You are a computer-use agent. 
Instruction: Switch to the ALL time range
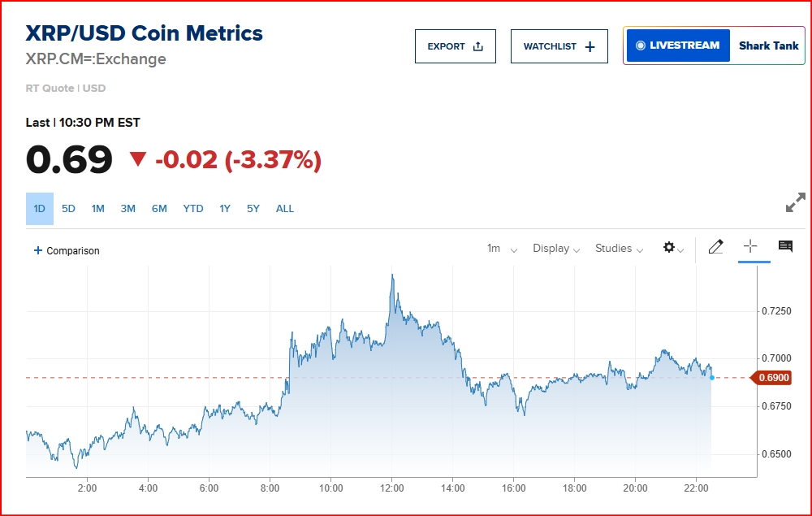(285, 209)
